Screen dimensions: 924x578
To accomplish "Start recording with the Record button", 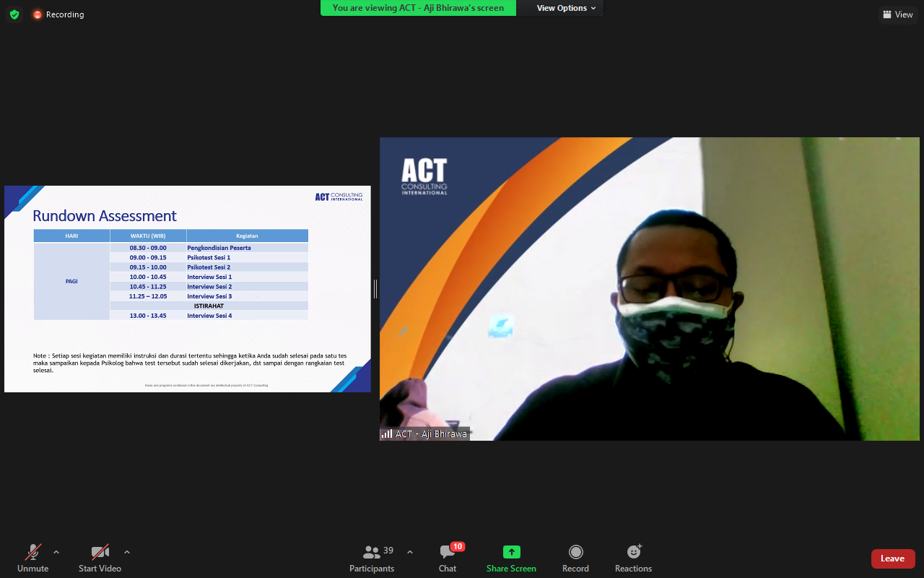I will point(575,558).
